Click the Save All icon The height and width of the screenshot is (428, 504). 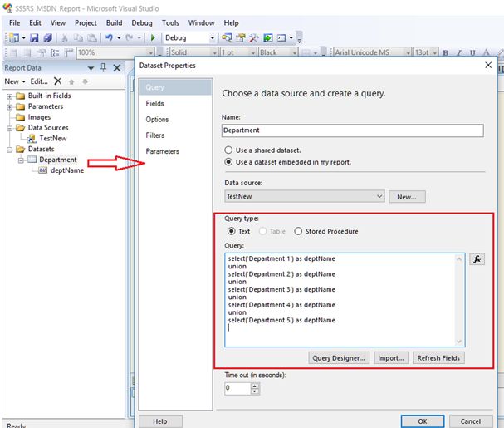(47, 38)
